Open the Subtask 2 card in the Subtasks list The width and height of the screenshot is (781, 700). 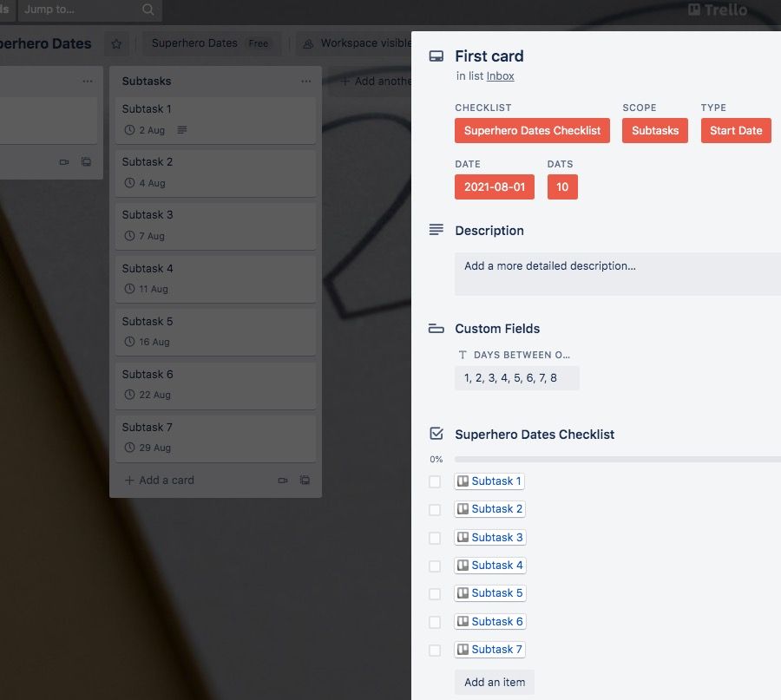(x=216, y=173)
